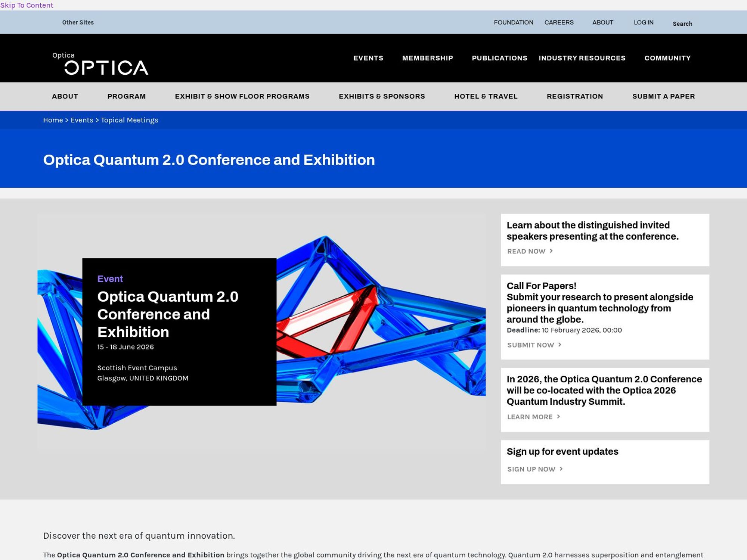The width and height of the screenshot is (747, 560).
Task: Click the LOG IN button
Action: pyautogui.click(x=643, y=22)
